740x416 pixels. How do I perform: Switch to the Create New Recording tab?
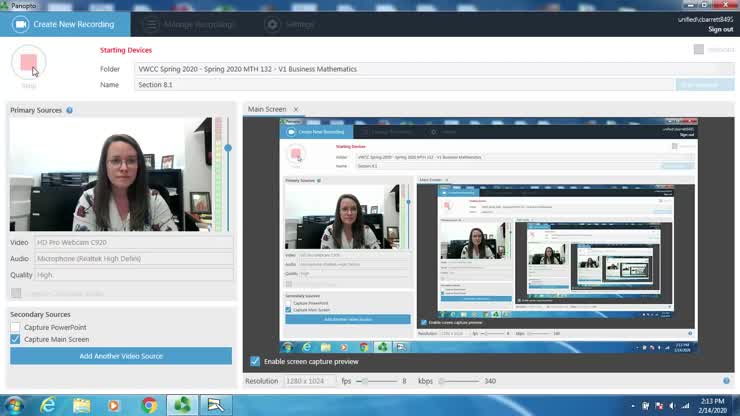58,23
